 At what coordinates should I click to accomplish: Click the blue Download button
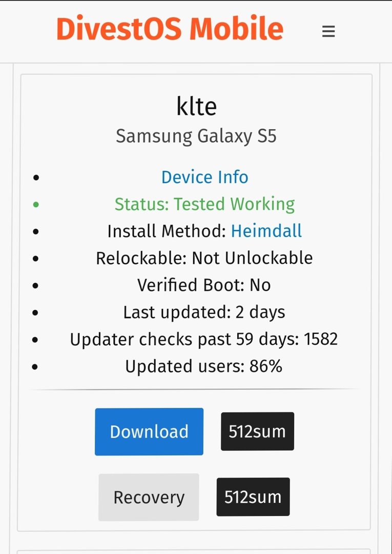pos(149,432)
